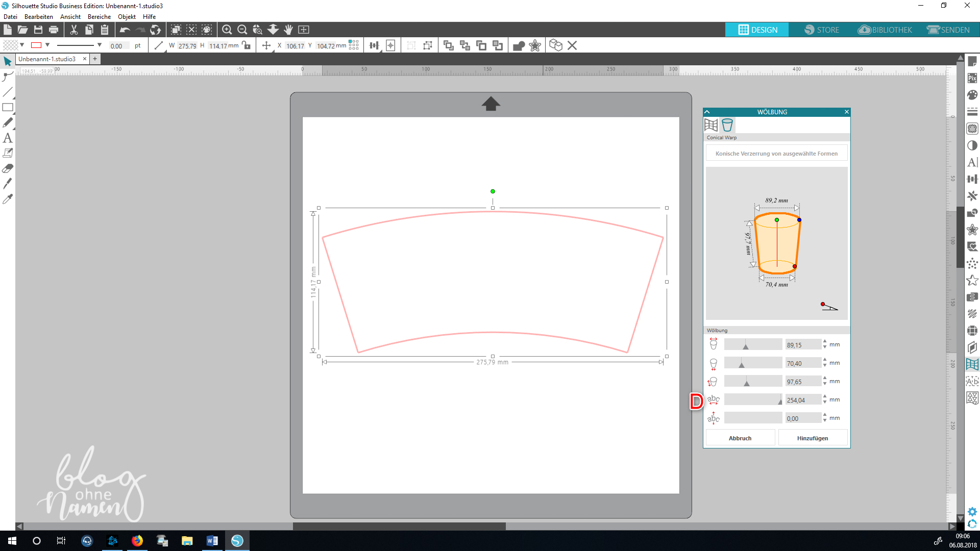Click the Hinzufügen button
The height and width of the screenshot is (551, 980).
click(x=812, y=438)
